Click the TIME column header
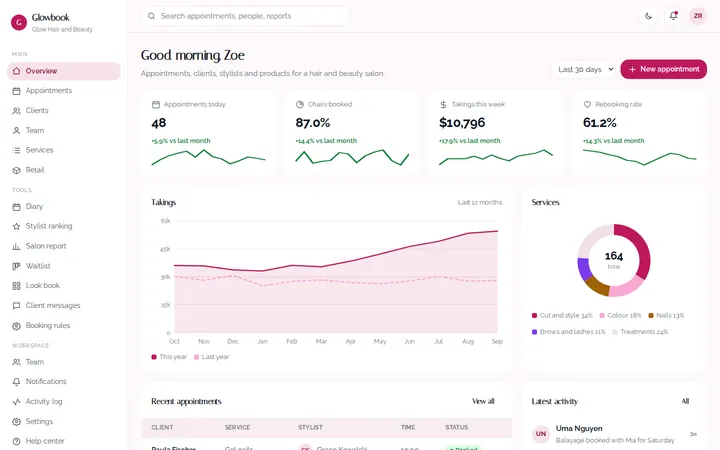The height and width of the screenshot is (450, 720). [x=408, y=428]
